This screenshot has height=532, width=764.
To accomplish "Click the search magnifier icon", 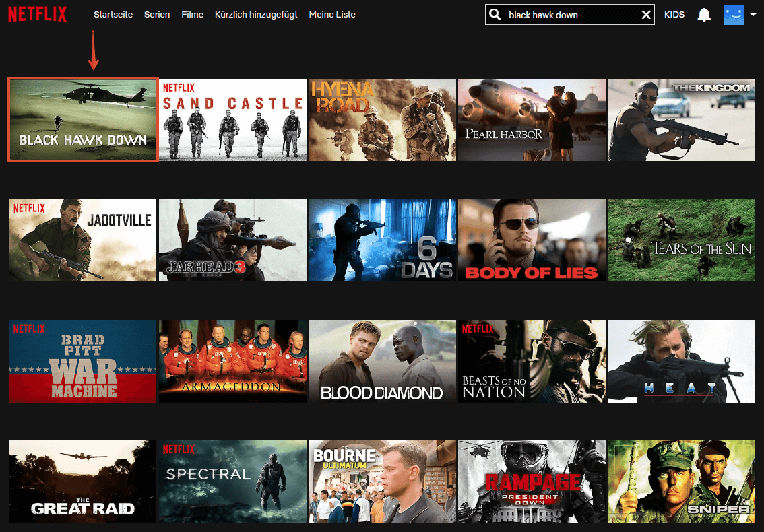I will coord(495,15).
